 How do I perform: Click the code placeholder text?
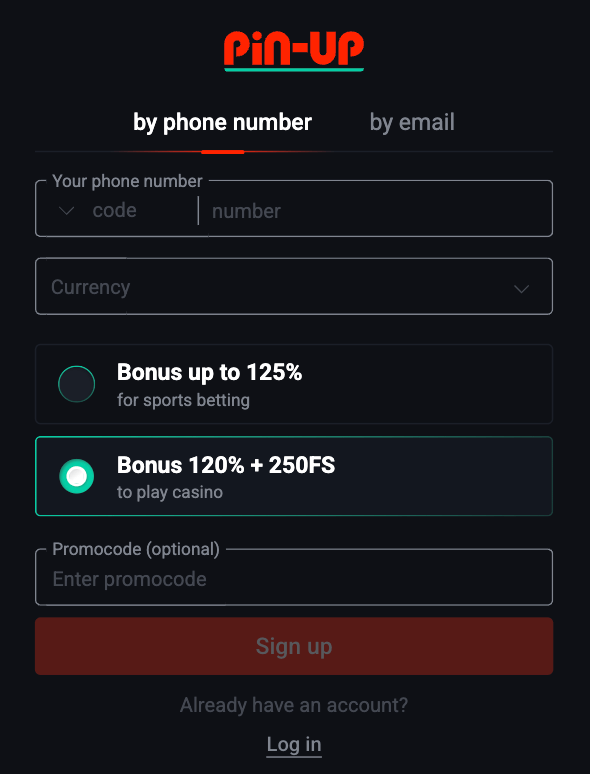click(x=115, y=211)
